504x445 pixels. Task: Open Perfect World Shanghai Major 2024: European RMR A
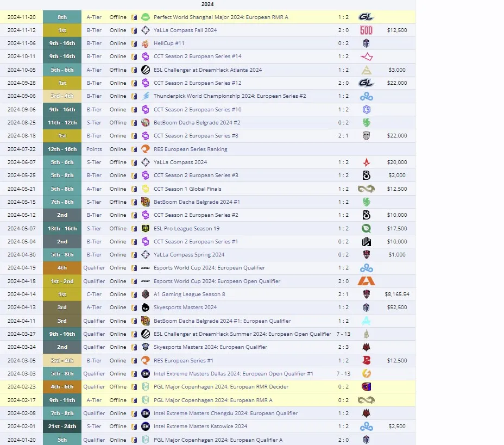tap(221, 17)
